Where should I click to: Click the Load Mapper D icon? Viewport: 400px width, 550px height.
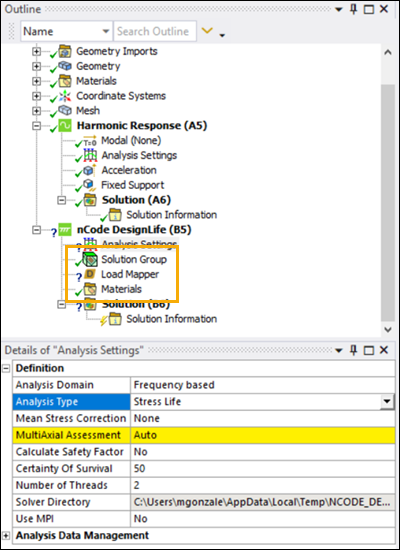(x=90, y=274)
